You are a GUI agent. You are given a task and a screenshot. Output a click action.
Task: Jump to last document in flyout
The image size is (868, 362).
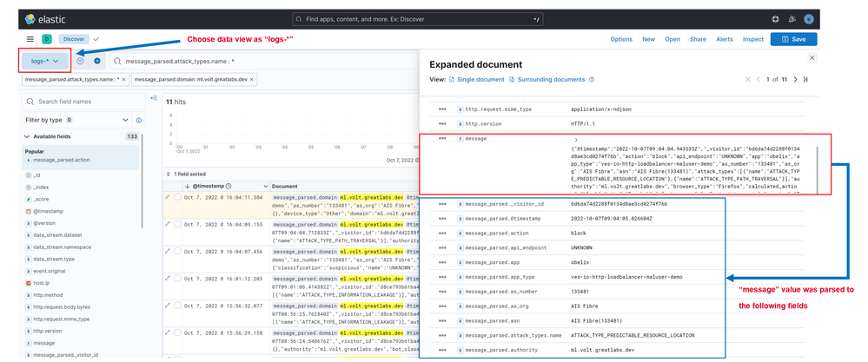(x=805, y=80)
